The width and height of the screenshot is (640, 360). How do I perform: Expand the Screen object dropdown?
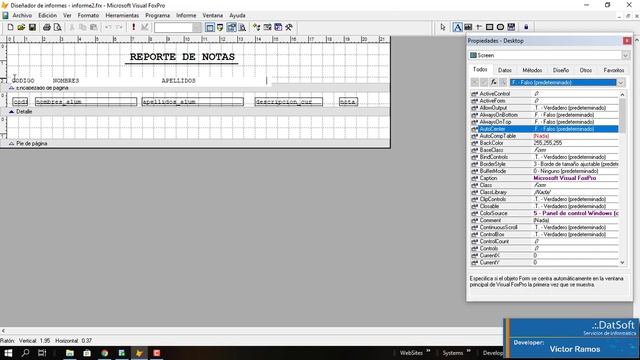[x=625, y=55]
